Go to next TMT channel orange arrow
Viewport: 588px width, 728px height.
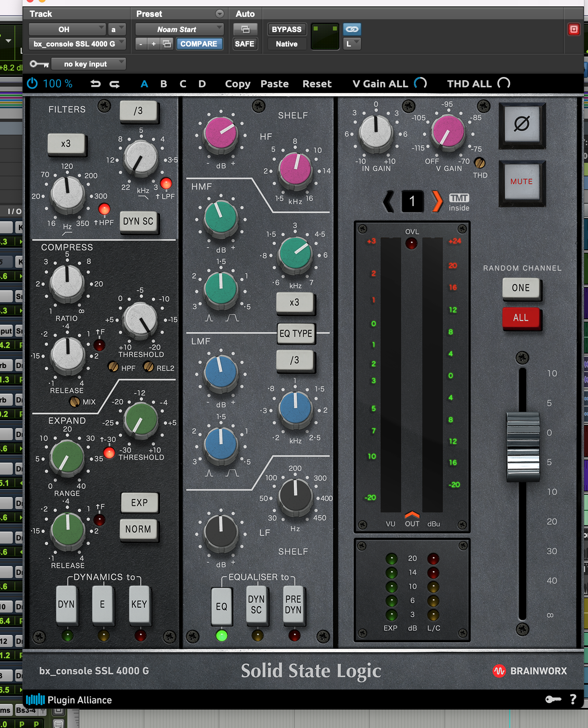[x=437, y=201]
